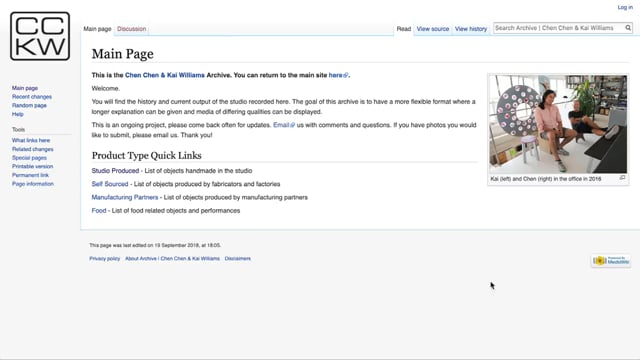Click the Log in link
Screen dimensions: 640x360
pos(625,7)
